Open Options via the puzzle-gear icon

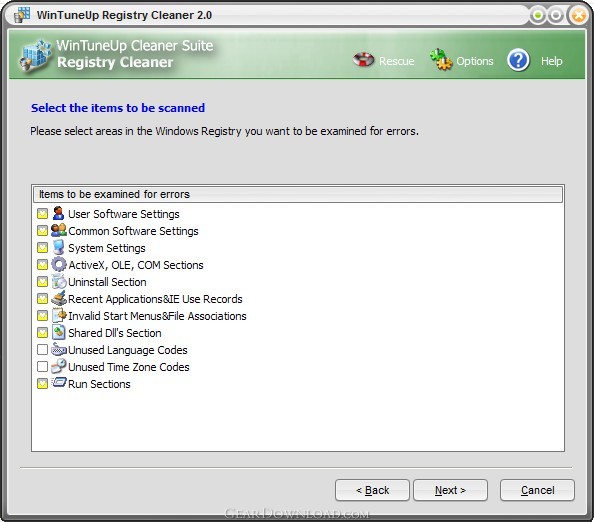[441, 59]
